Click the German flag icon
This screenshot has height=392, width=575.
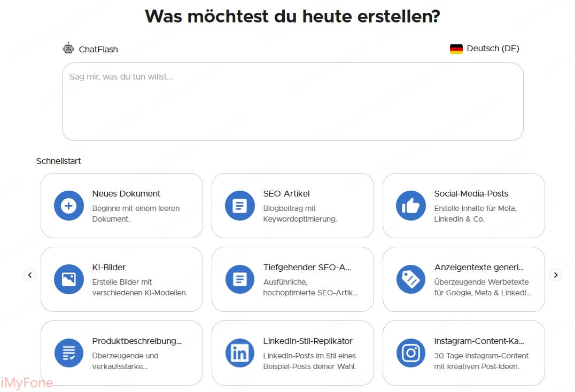[456, 49]
